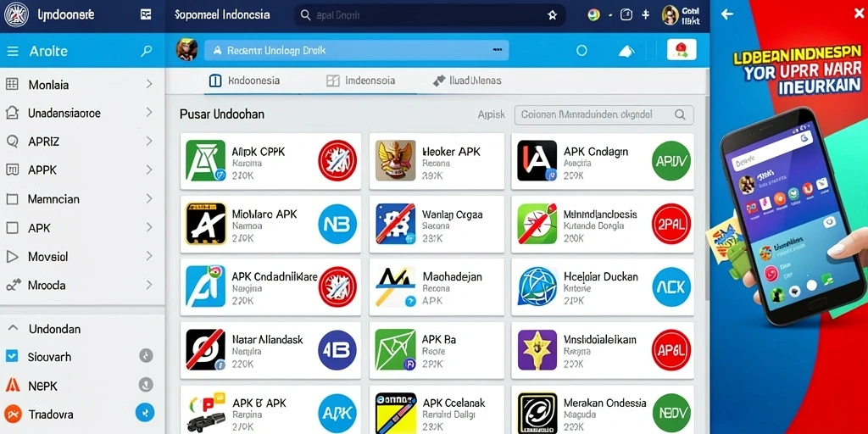Viewport: 868px width, 434px height.
Task: Open the Merakan Ondessia app icon
Action: pos(537,413)
